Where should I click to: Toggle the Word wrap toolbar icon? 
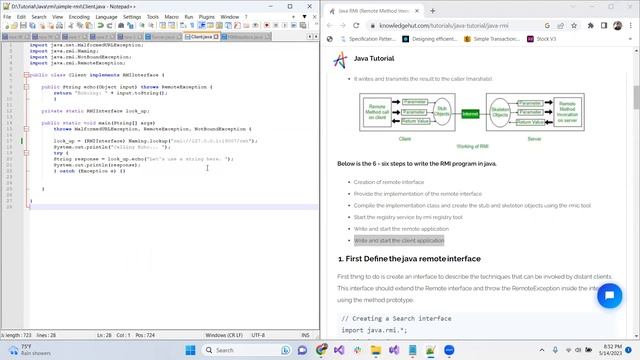[x=183, y=25]
